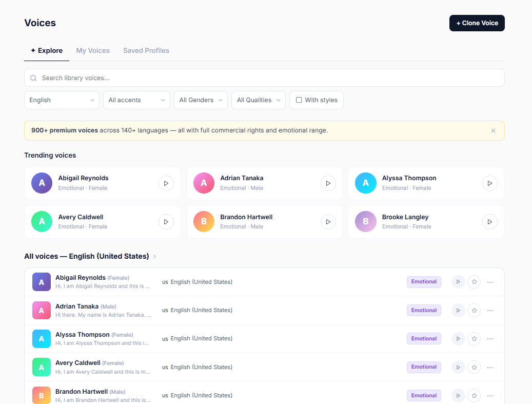Image resolution: width=532 pixels, height=404 pixels.
Task: Open the All Genders dropdown
Action: point(201,100)
